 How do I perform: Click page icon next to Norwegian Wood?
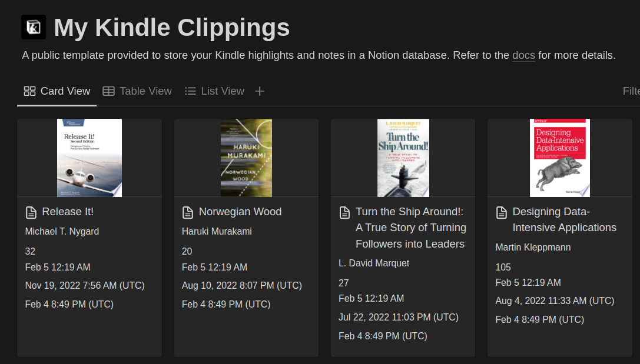[x=188, y=212]
